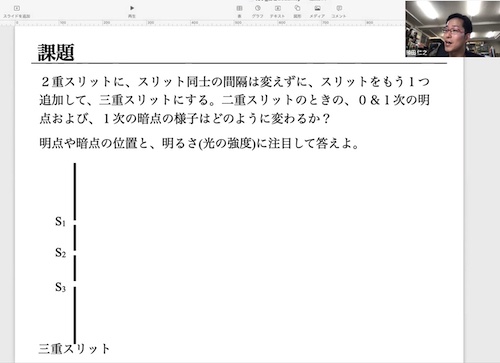Click the presenter's webcam video thumbnail
500x363 pixels.
coord(452,29)
